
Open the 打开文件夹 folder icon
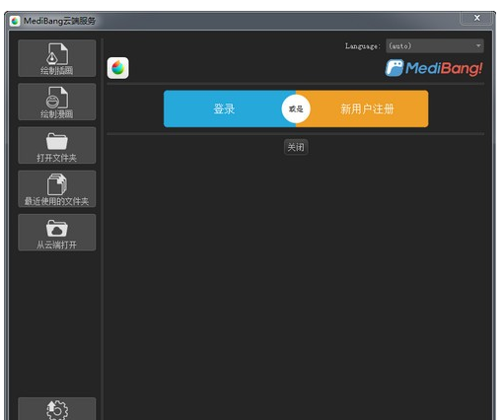[x=57, y=141]
